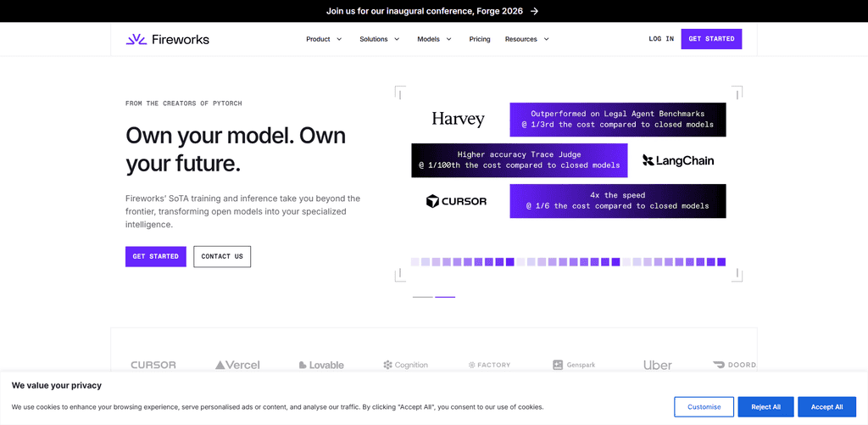This screenshot has height=425, width=868.
Task: Select the active second carousel slide indicator
Action: pyautogui.click(x=445, y=297)
